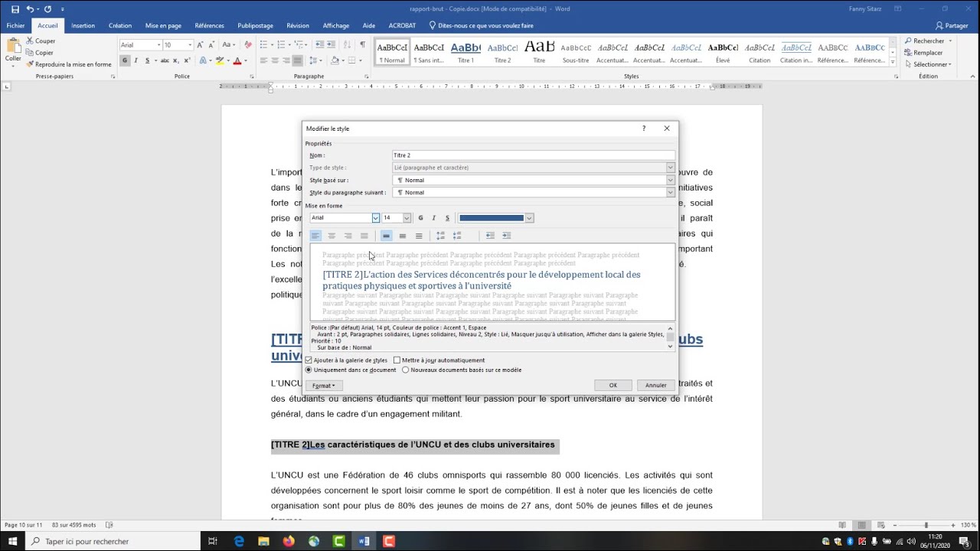Screen dimensions: 980x551
Task: Justify the paragraph in the style dialog
Action: click(x=364, y=236)
